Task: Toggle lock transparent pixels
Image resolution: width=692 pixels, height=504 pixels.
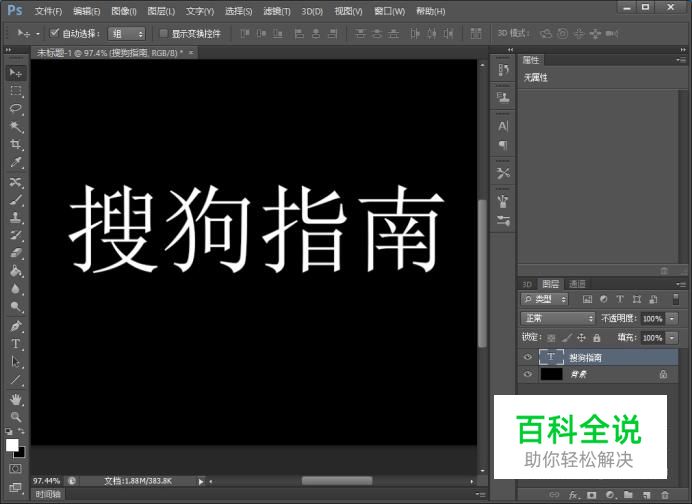Action: point(551,338)
